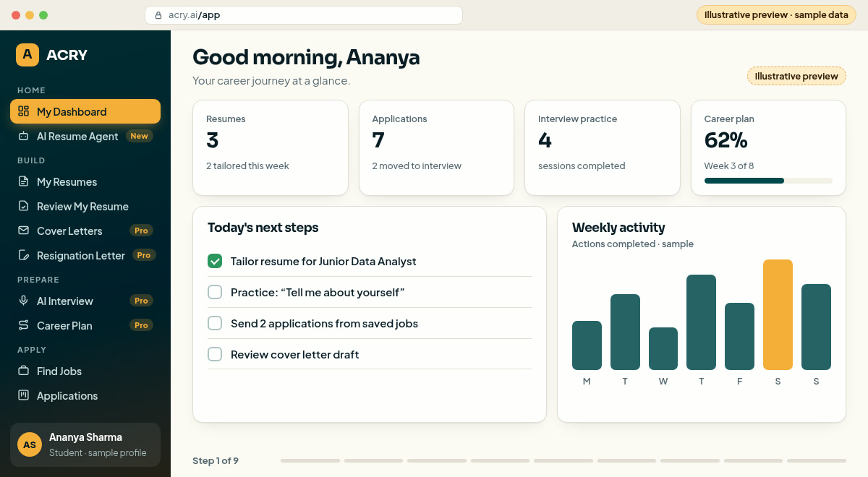868x477 pixels.
Task: Check Review cover letter draft task
Action: [215, 354]
